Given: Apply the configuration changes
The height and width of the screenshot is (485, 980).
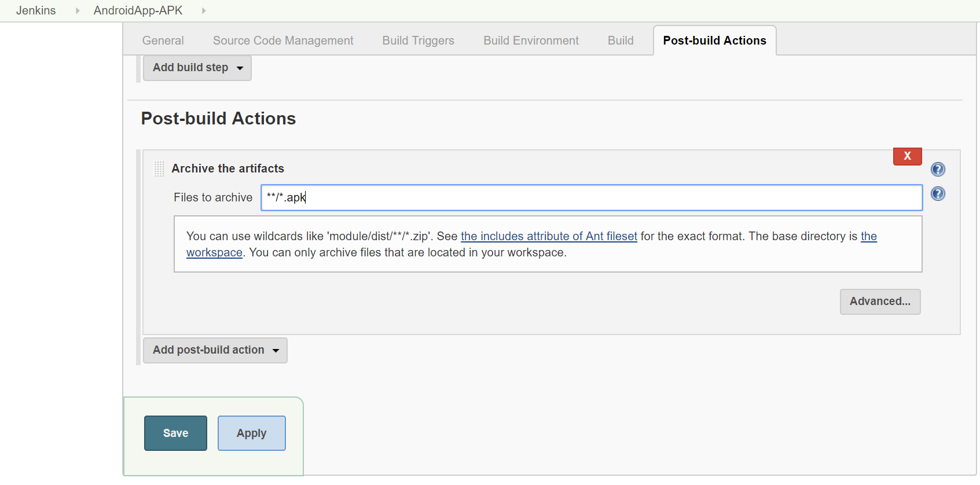Looking at the screenshot, I should pyautogui.click(x=251, y=433).
